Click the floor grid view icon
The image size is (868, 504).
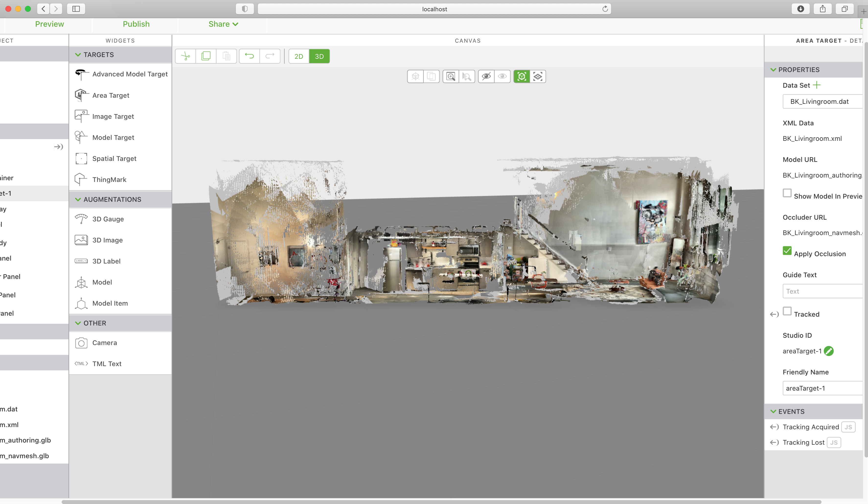pos(538,76)
